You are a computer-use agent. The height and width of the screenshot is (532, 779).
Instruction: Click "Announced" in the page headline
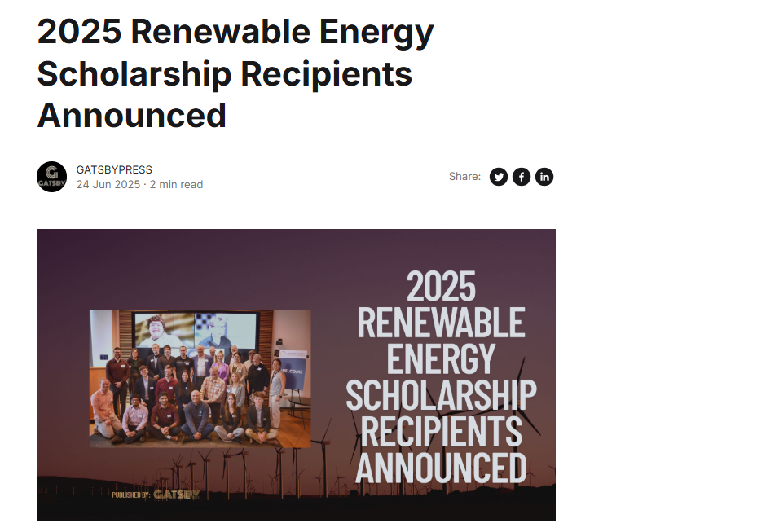pyautogui.click(x=132, y=115)
